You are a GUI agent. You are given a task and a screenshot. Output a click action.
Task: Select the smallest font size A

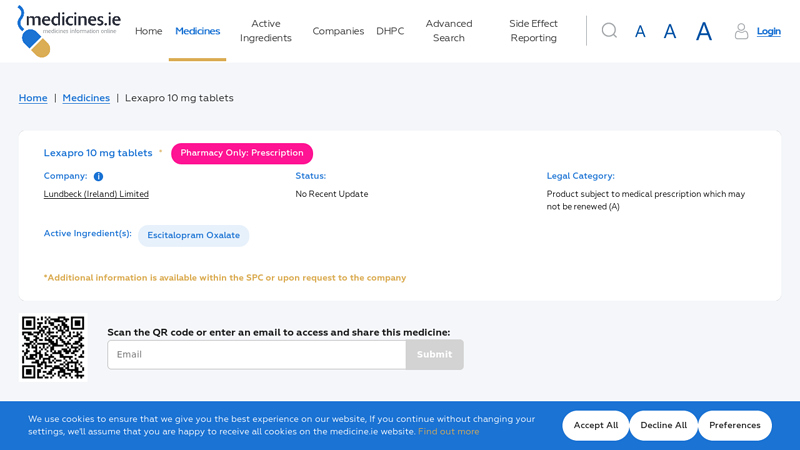pos(640,32)
